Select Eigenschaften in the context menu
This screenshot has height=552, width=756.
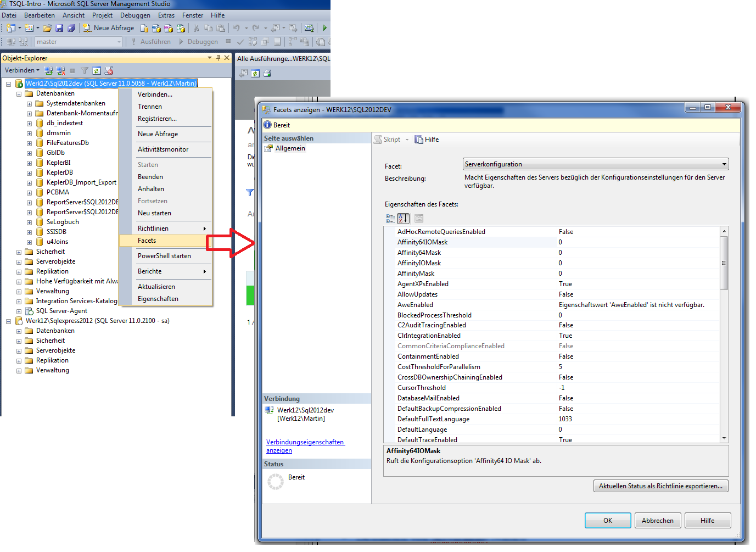point(166,299)
